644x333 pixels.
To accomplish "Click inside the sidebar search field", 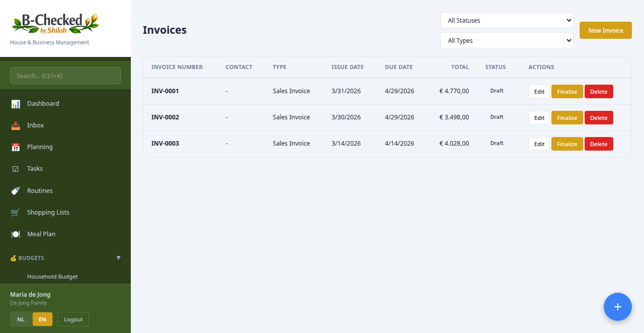I will click(x=65, y=75).
